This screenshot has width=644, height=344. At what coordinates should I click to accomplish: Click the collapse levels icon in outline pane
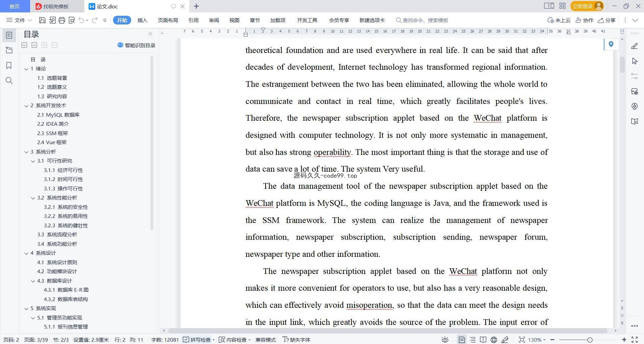tap(34, 45)
